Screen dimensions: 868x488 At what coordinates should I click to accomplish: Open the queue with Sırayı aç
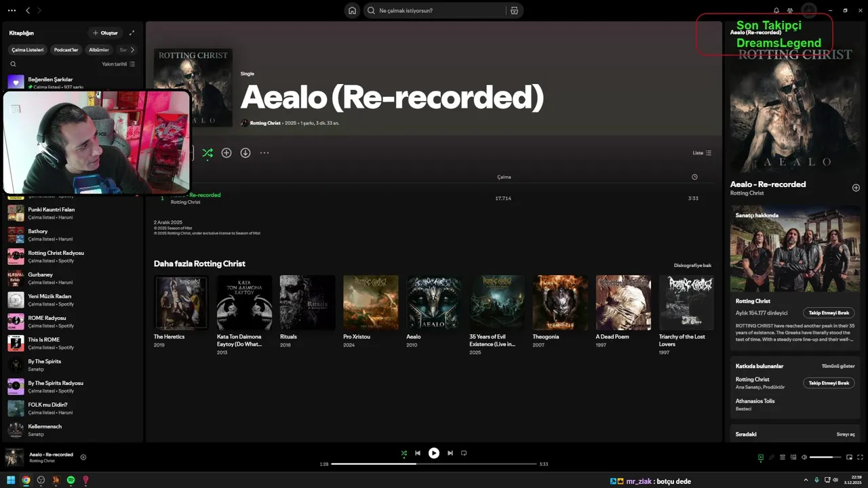click(x=846, y=434)
